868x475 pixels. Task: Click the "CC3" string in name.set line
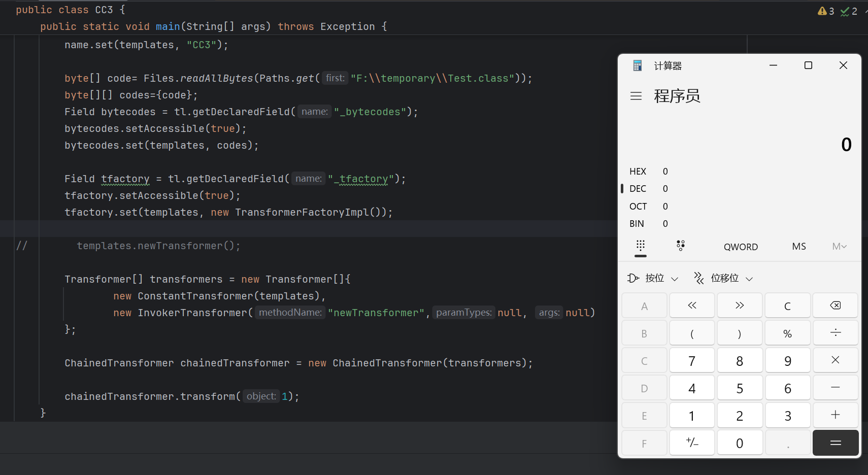(202, 45)
